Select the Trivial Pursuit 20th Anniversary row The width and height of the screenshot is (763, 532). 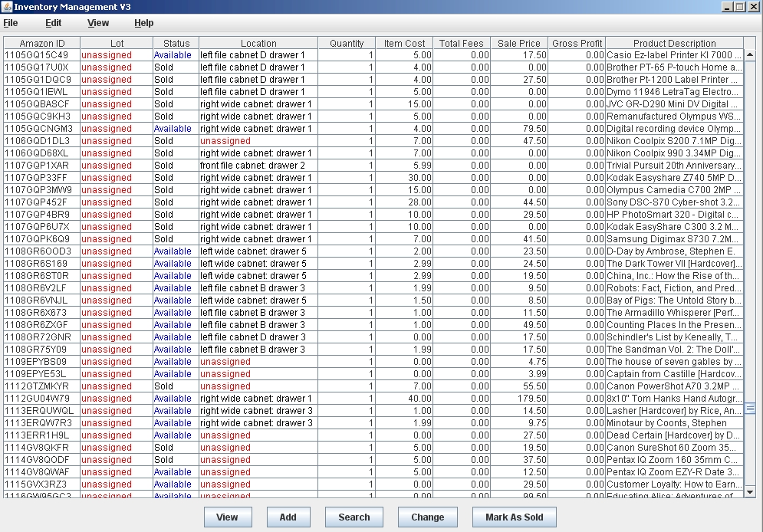[x=673, y=166]
